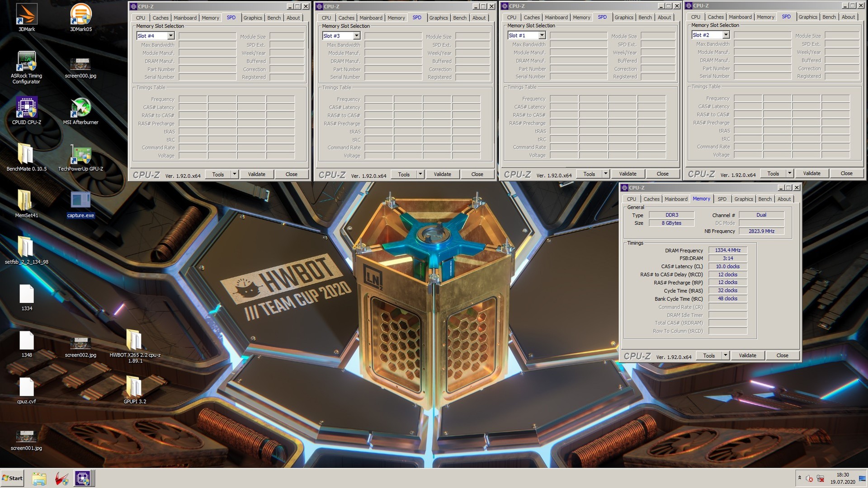Click Bank Cycle Time value 48 clocks

click(x=728, y=298)
